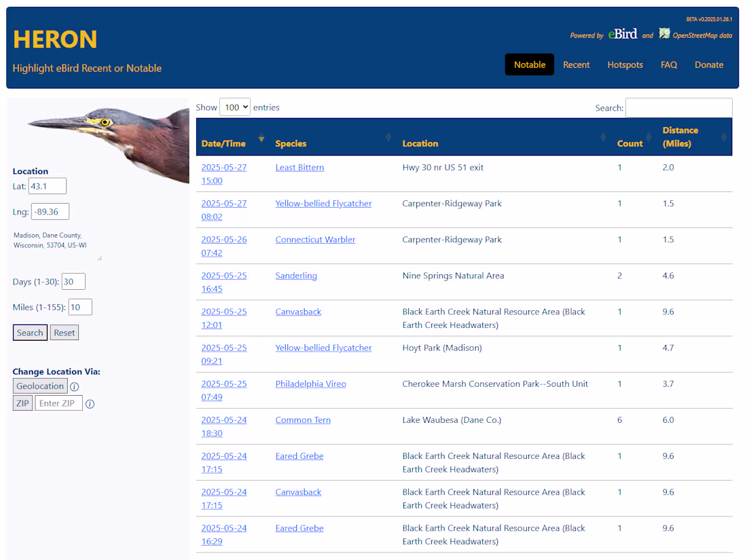Open Yellow-bellied Flycatcher at Carpenter-Ridgeway Park

(x=323, y=204)
